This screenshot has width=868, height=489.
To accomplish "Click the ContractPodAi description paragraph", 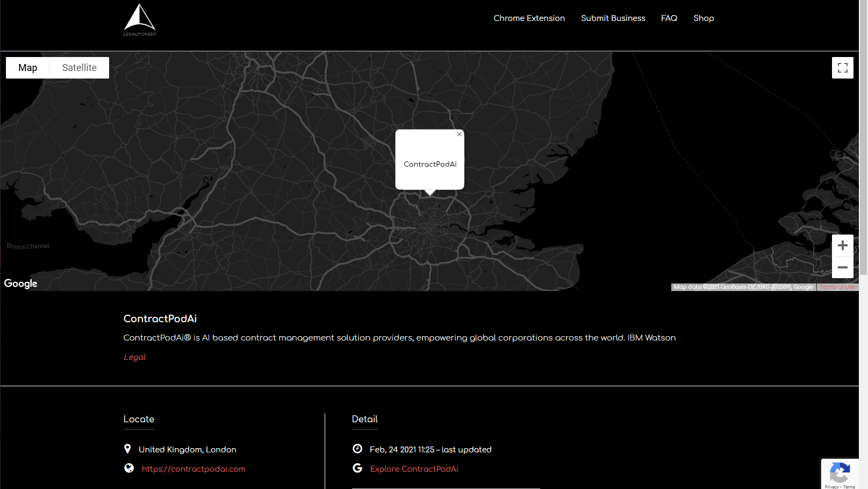I will (x=400, y=338).
